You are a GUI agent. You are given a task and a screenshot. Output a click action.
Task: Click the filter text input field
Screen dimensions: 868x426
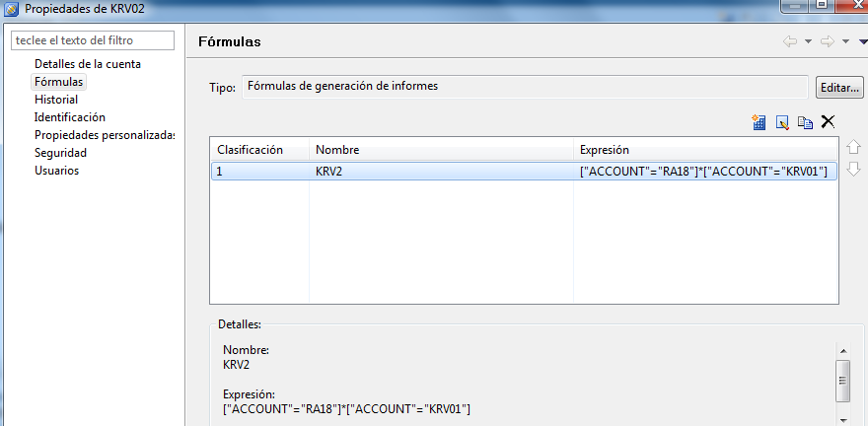(91, 40)
